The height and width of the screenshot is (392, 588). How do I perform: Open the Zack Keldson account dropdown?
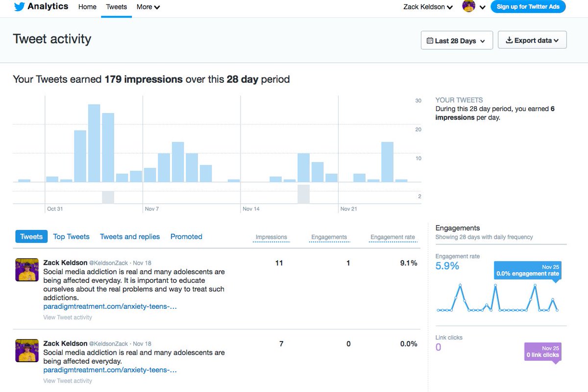point(428,7)
